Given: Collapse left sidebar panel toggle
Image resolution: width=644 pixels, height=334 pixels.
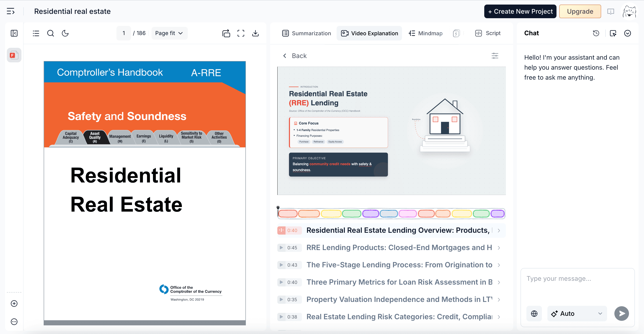Looking at the screenshot, I should point(14,33).
